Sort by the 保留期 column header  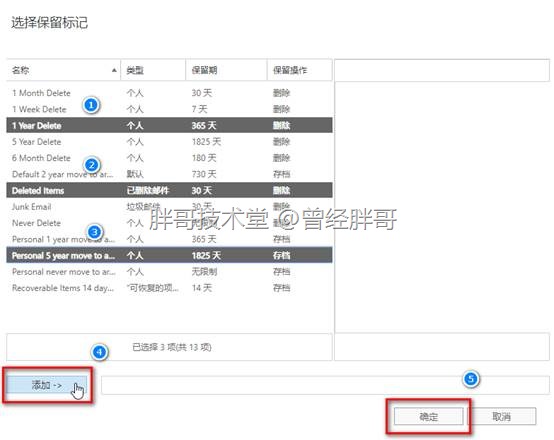coord(226,70)
